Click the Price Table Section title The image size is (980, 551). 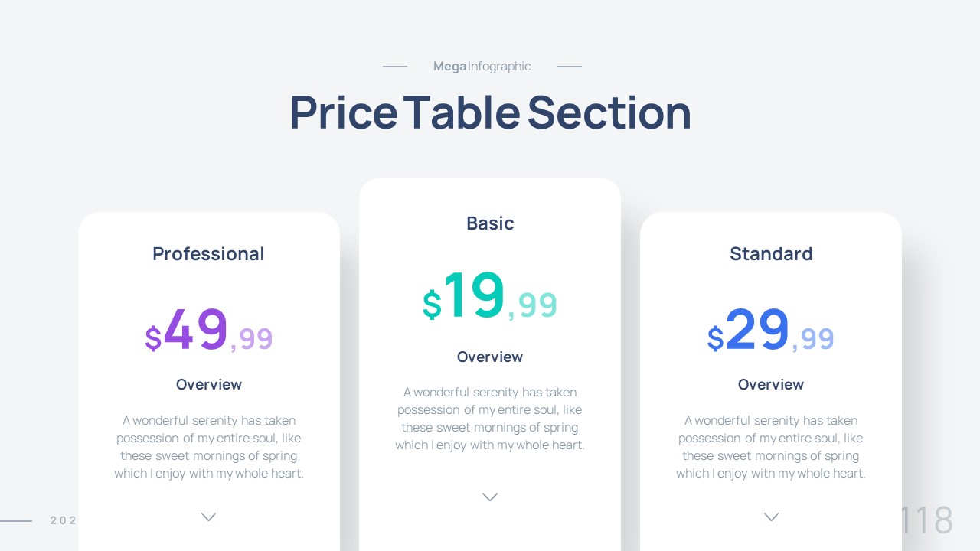pyautogui.click(x=490, y=112)
